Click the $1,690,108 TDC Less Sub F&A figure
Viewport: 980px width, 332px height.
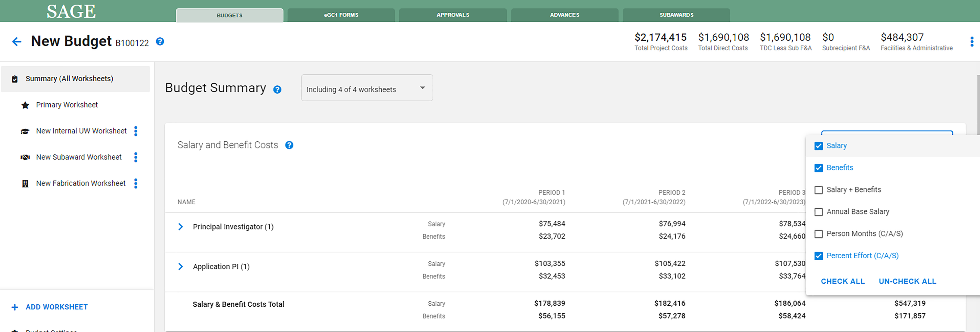[785, 37]
